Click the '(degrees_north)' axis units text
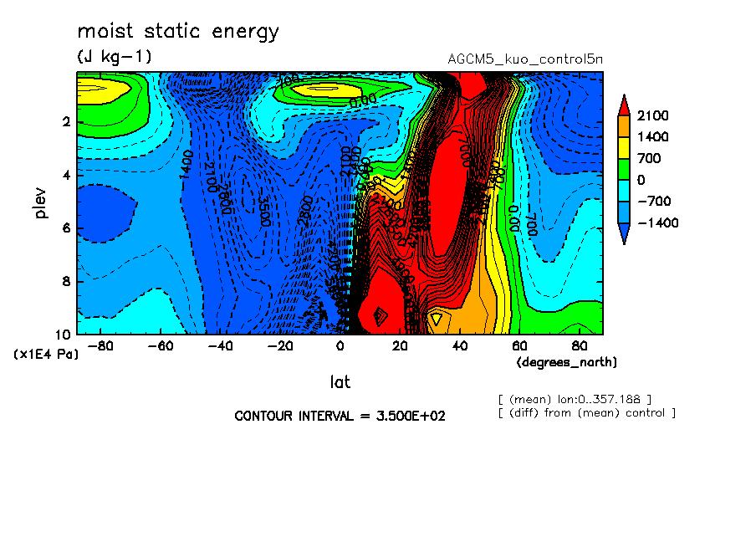The image size is (756, 547). click(x=566, y=362)
